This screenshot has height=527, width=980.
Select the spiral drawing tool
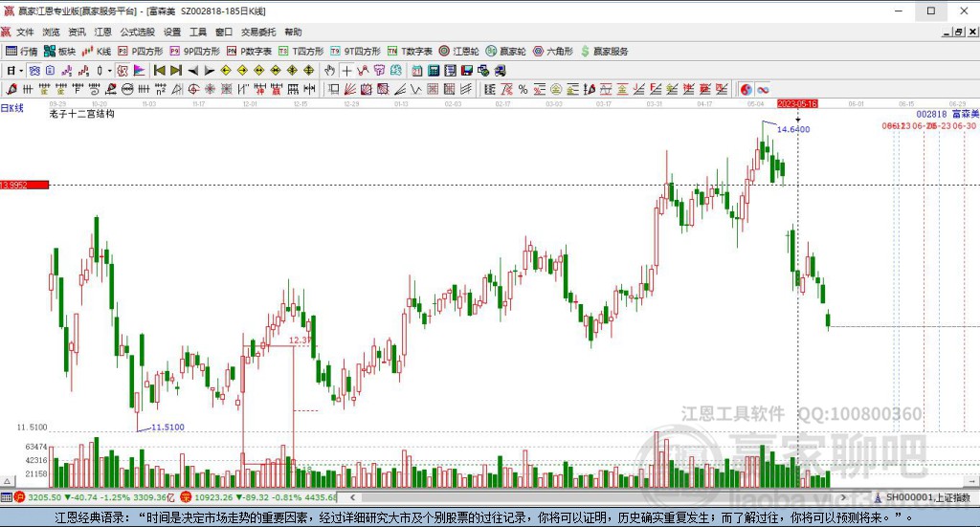pos(94,89)
